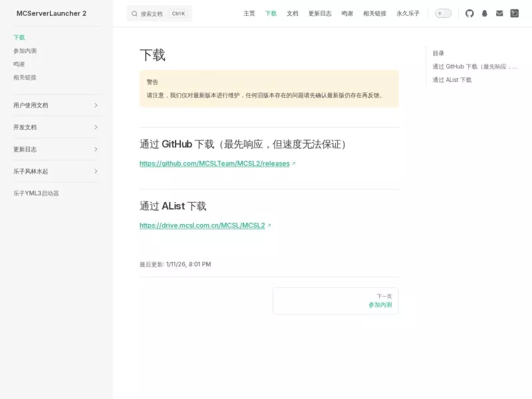Open the 永久乐子 nav menu item

click(x=408, y=13)
